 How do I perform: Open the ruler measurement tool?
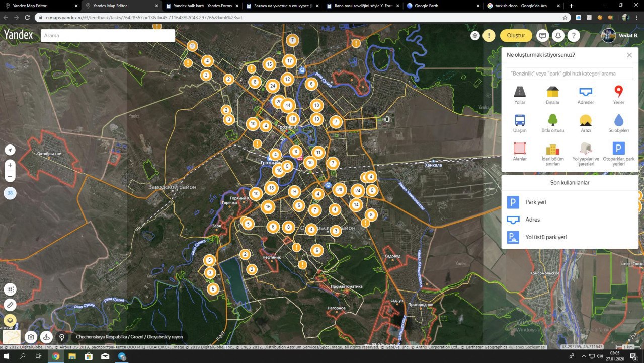10,305
